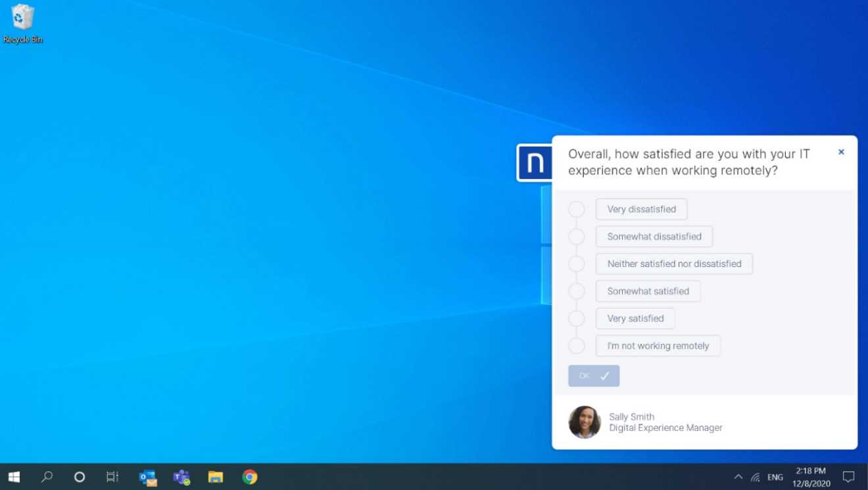Click the Nexthink 'n' logo badge
The width and height of the screenshot is (868, 490).
pyautogui.click(x=535, y=162)
